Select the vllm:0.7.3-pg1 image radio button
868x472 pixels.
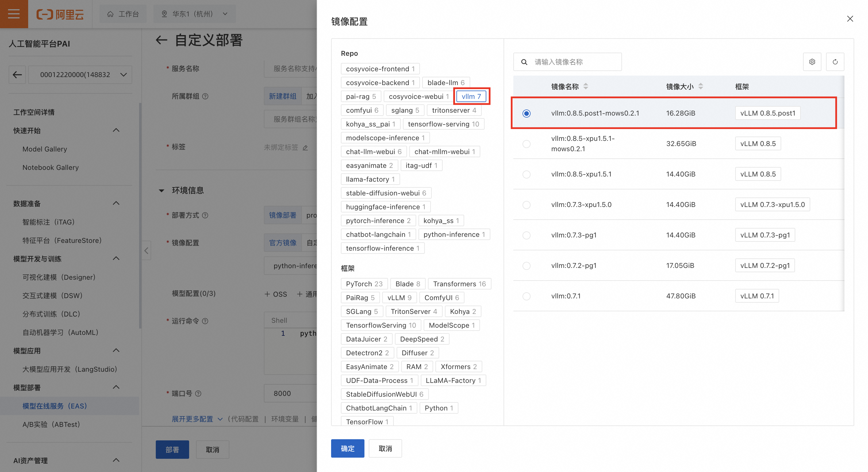pyautogui.click(x=526, y=235)
